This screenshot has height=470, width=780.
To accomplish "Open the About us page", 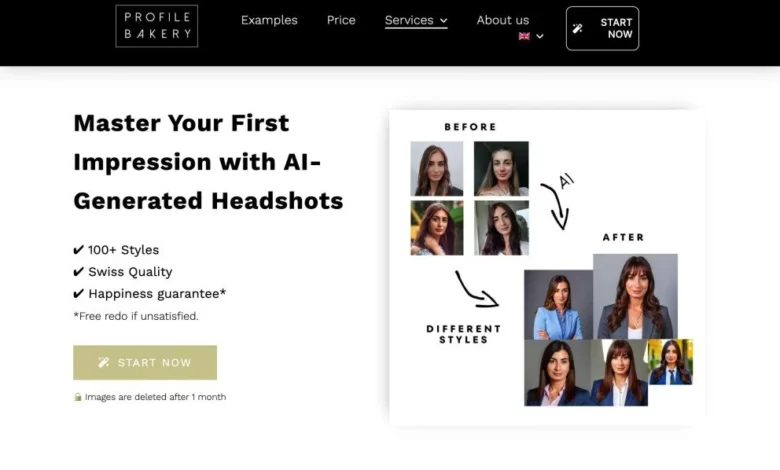I will click(503, 20).
